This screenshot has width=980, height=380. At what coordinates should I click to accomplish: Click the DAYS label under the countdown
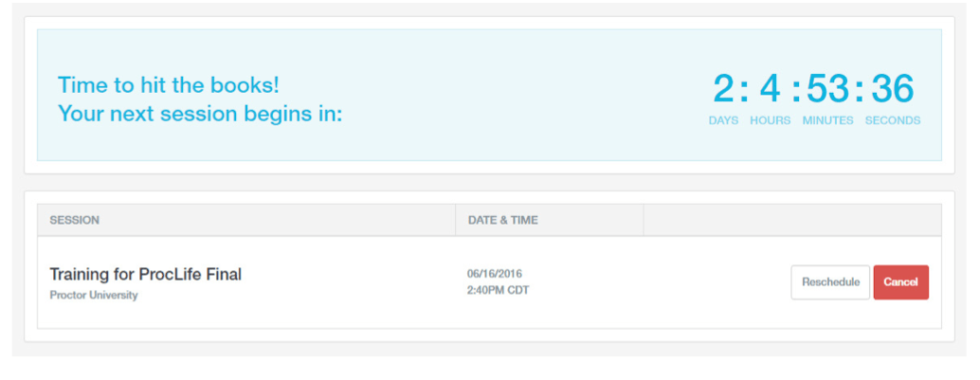coord(723,120)
